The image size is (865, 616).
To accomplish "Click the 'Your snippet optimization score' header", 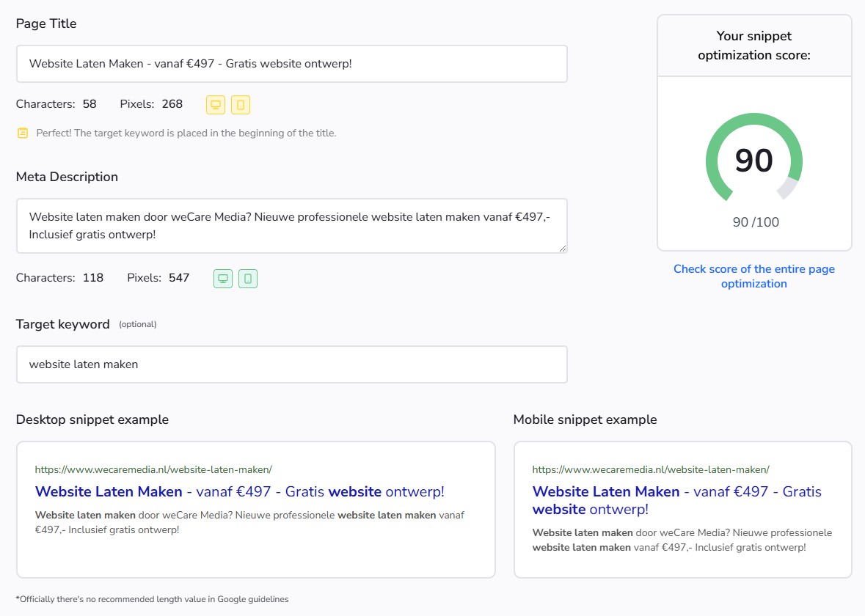I will pyautogui.click(x=753, y=45).
